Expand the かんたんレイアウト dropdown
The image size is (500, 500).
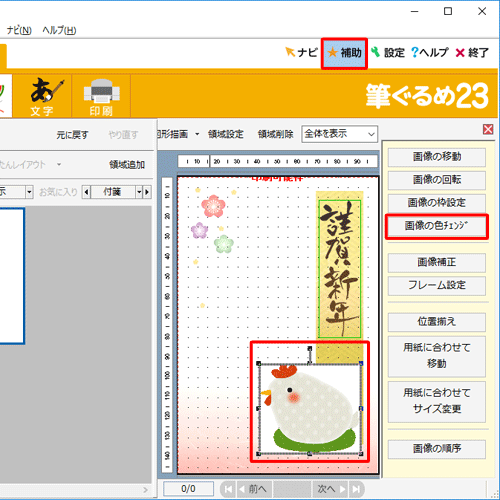(x=59, y=164)
